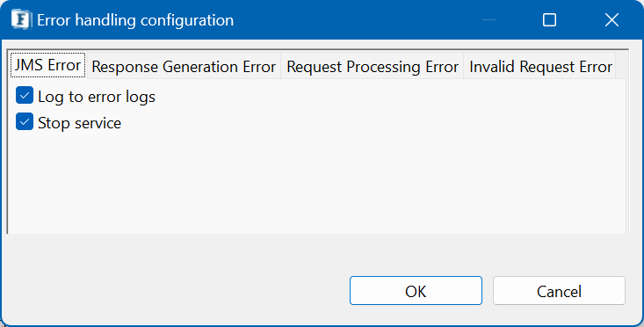The height and width of the screenshot is (327, 644).
Task: Select the JMS Error tab
Action: [47, 65]
